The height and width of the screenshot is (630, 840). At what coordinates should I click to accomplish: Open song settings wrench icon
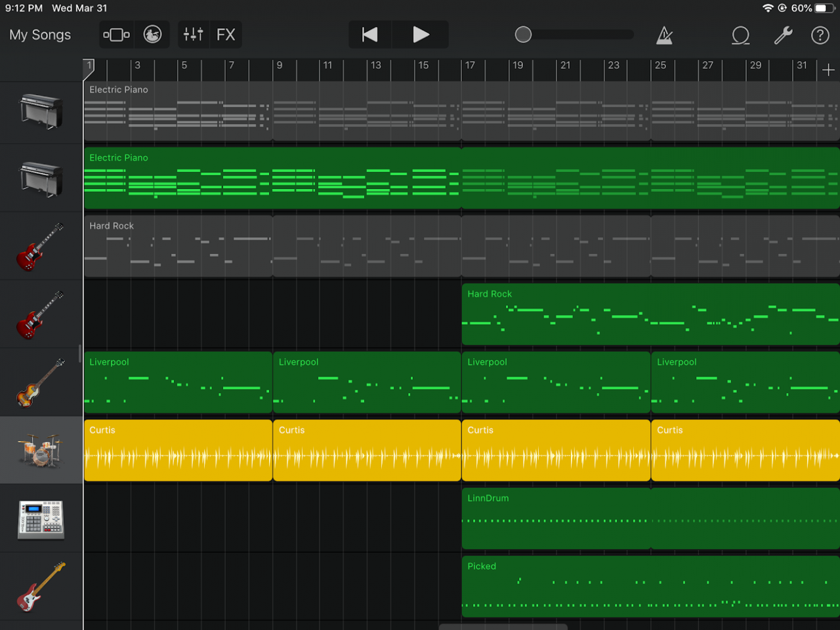point(783,35)
